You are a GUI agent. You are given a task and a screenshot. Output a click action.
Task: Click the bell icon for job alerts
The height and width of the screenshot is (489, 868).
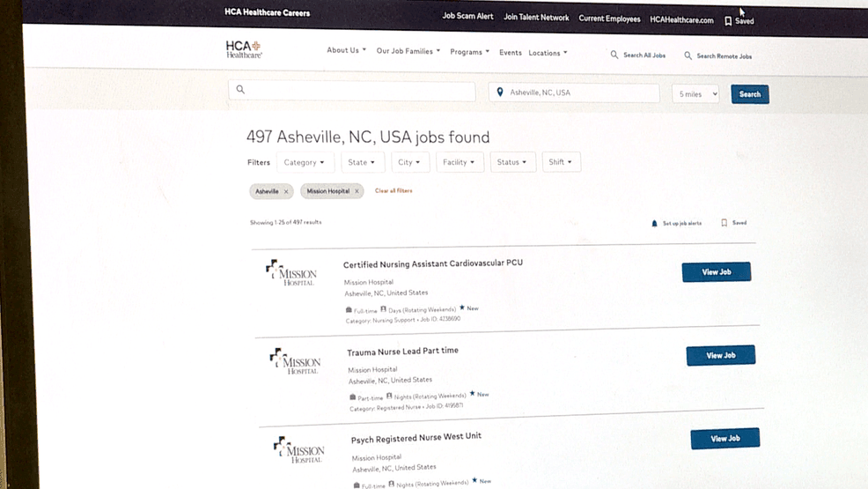[x=654, y=223]
